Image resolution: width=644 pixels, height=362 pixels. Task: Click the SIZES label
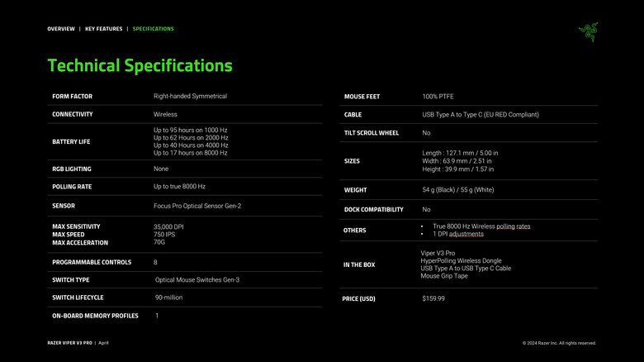pos(352,161)
